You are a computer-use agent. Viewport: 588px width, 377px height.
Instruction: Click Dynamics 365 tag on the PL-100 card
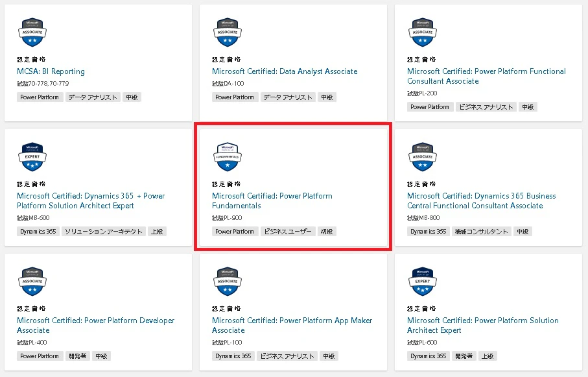coord(233,356)
